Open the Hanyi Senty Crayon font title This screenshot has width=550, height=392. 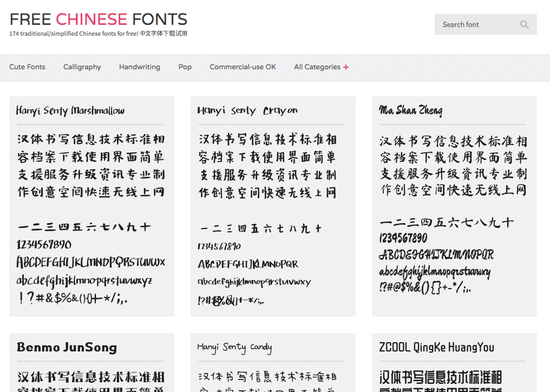247,110
